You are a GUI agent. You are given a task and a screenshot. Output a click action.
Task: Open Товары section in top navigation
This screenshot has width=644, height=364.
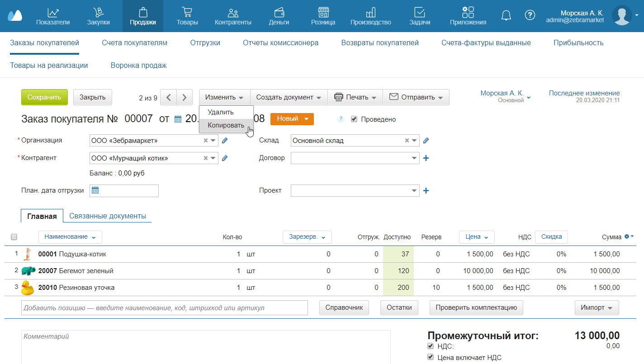(187, 16)
